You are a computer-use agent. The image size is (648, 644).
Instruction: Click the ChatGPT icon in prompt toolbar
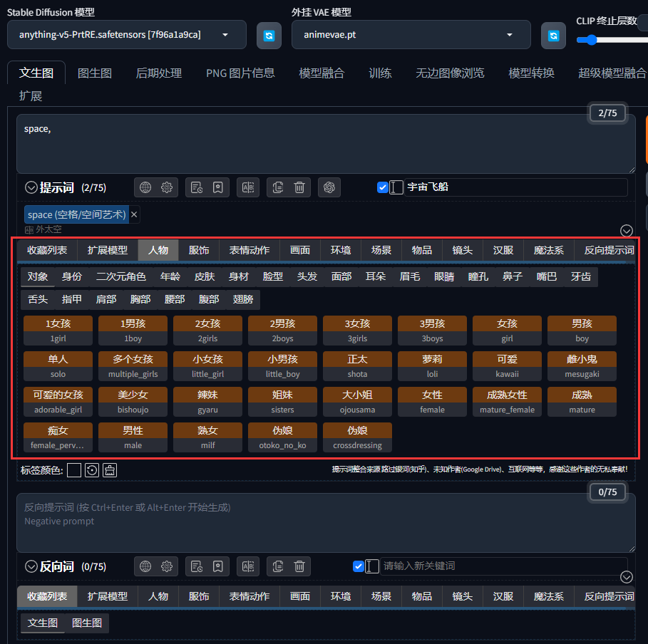pyautogui.click(x=329, y=187)
